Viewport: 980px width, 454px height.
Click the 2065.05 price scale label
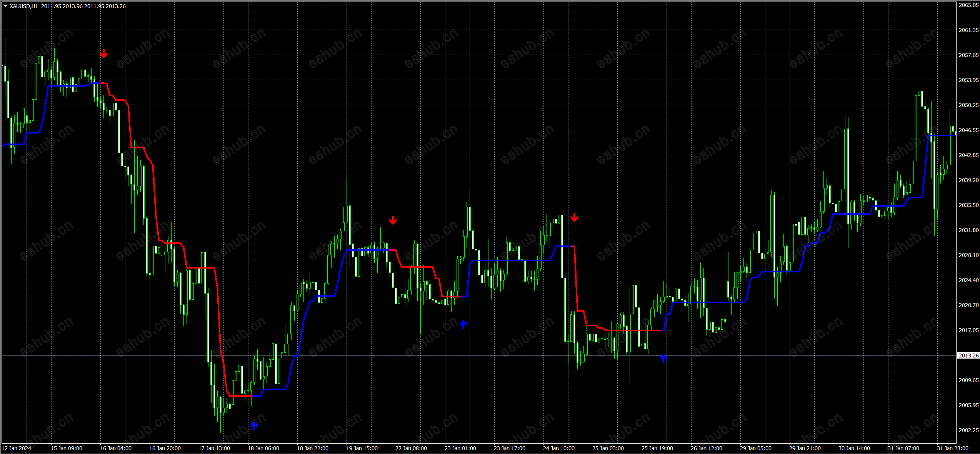pos(968,5)
